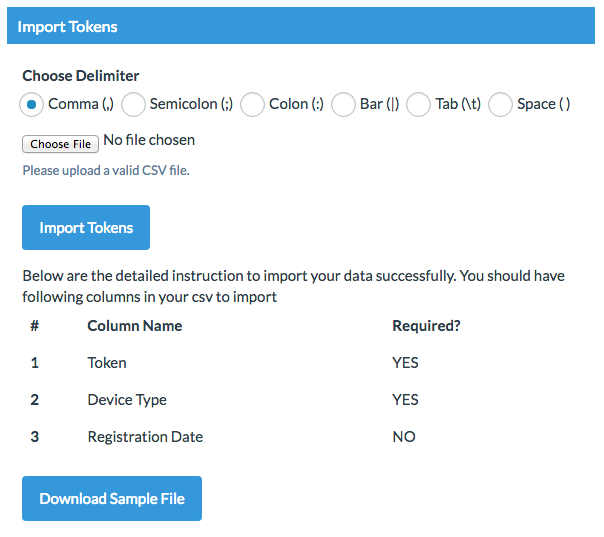
Task: Click the "#" column header
Action: tap(34, 326)
